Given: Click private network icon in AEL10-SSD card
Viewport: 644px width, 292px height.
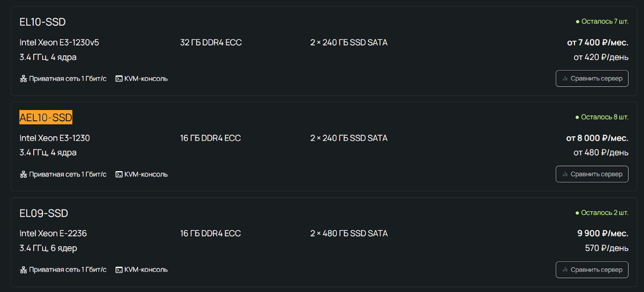Looking at the screenshot, I should [x=24, y=174].
